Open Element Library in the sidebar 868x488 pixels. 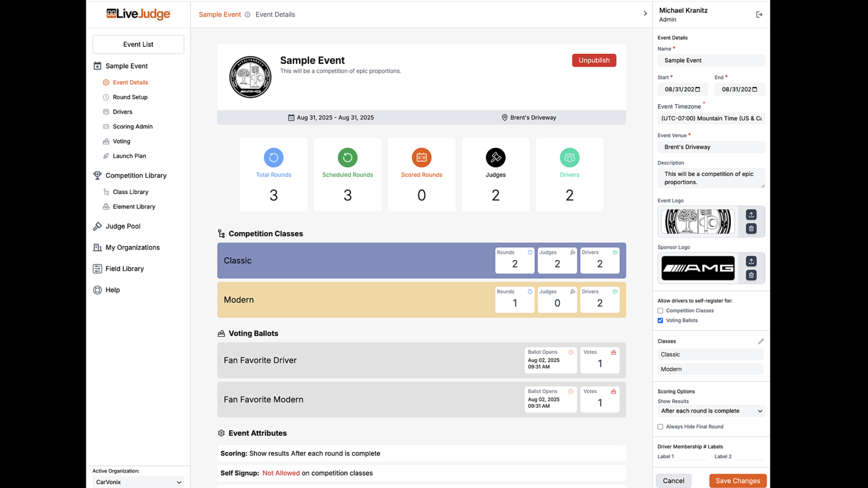click(134, 206)
